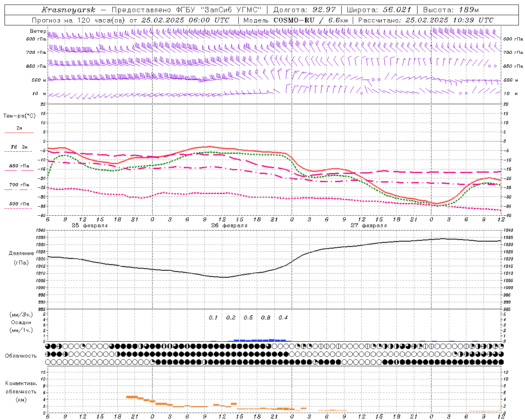525x420 pixels.
Task: Click the 'Давление' pressure panel label
Action: [21, 253]
